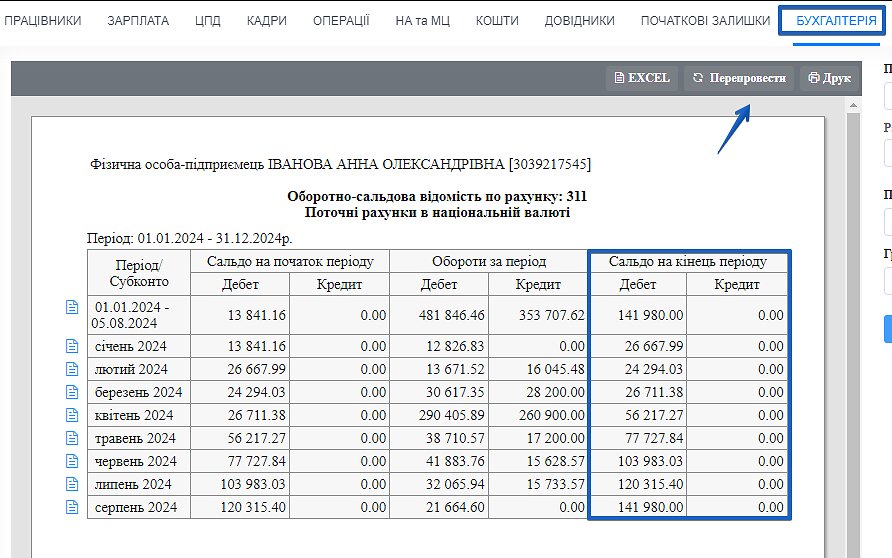Click the ОПЕРАЦІЇ menu tab
This screenshot has width=892, height=558.
341,20
